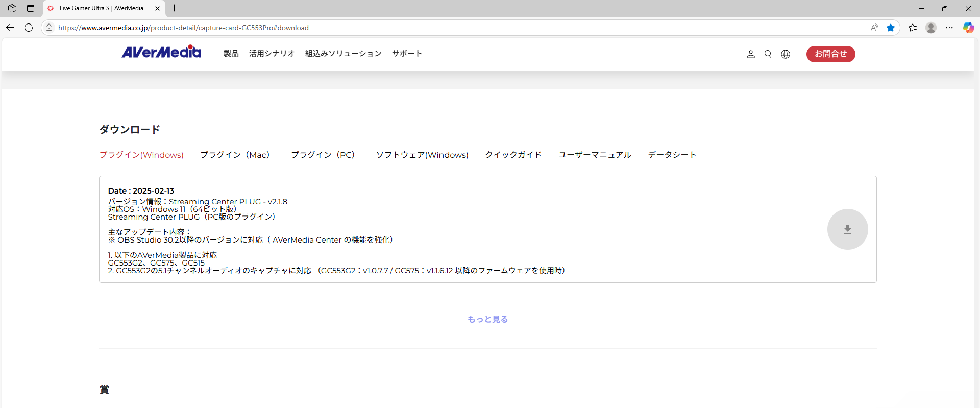Click the address bar URL field

[459, 28]
